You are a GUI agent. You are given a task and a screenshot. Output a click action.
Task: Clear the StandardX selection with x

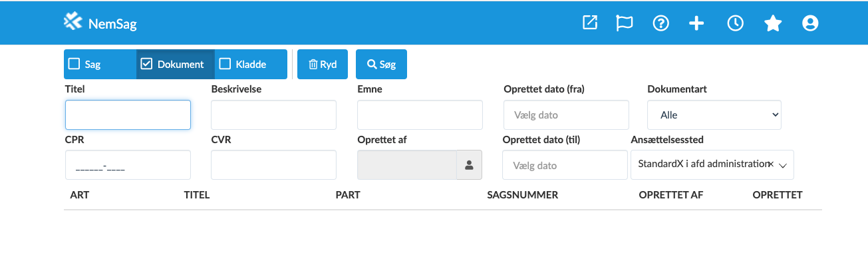770,164
